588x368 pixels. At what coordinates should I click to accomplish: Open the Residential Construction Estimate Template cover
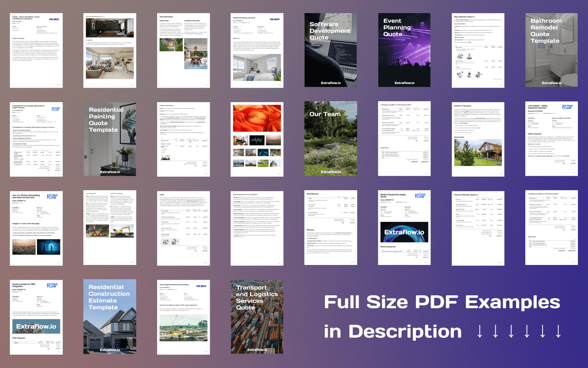(110, 317)
